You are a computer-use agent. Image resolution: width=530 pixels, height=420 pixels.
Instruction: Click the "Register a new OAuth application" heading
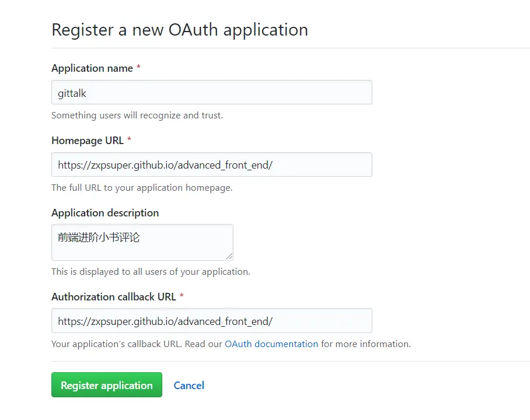click(x=180, y=30)
